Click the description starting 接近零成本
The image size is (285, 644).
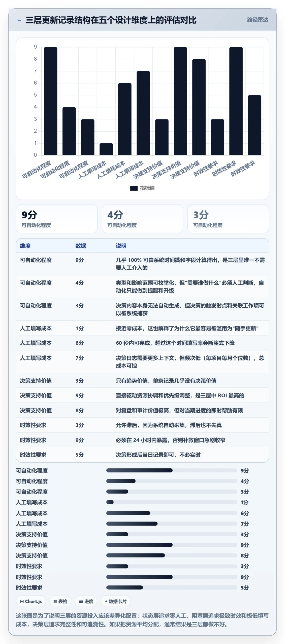(187, 328)
